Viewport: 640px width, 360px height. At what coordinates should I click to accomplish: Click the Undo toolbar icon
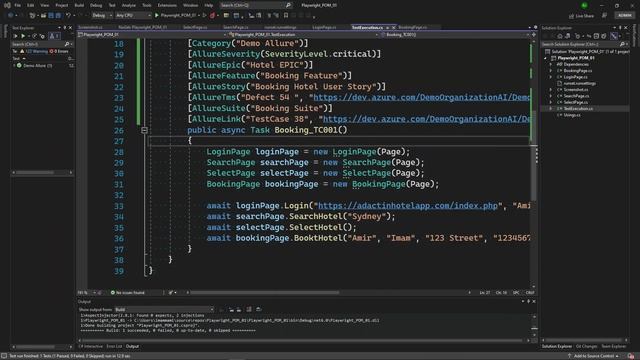tap(68, 16)
